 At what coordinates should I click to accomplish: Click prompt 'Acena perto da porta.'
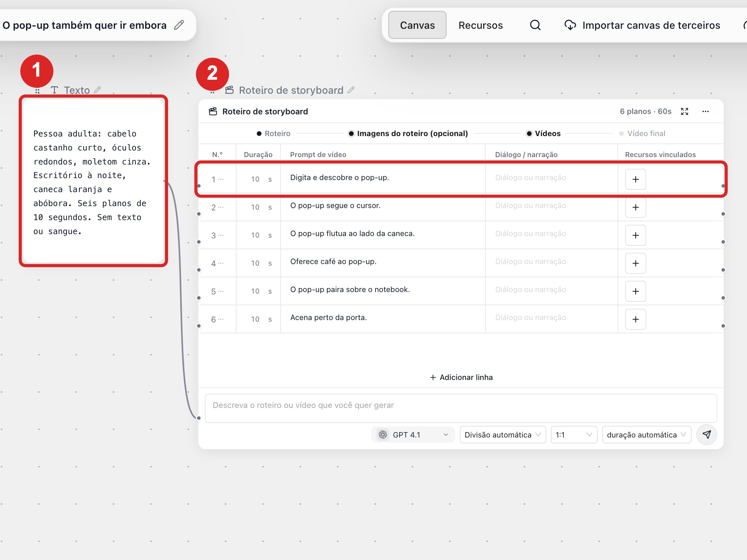[329, 317]
